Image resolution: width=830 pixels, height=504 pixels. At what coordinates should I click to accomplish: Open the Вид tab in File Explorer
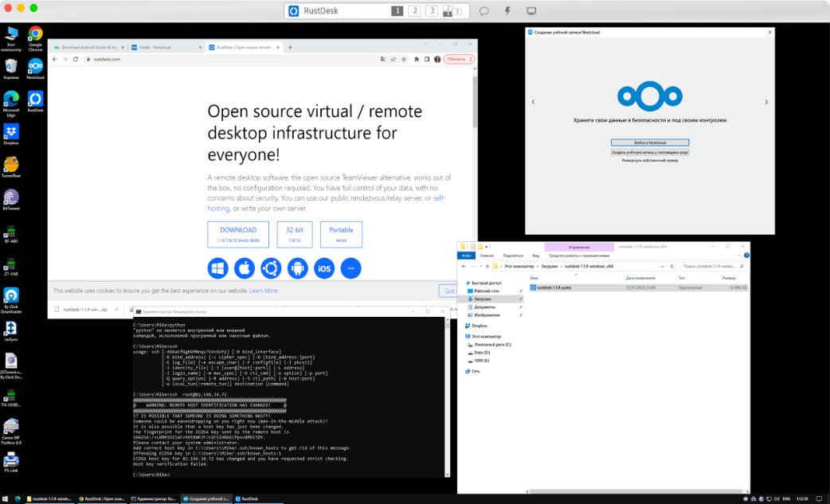536,256
